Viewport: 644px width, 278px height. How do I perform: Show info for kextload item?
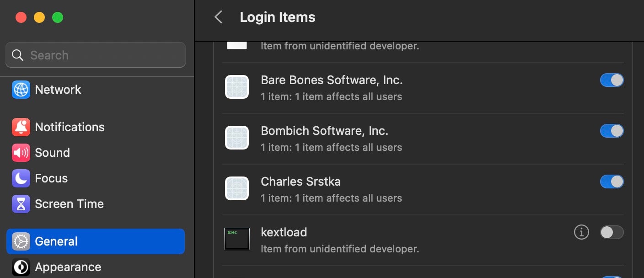pos(581,232)
